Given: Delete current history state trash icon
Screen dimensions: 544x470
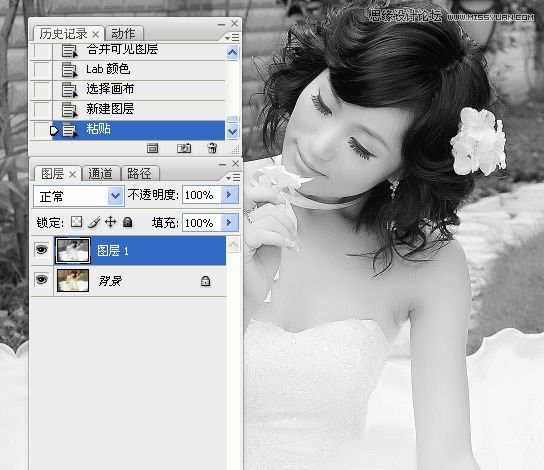Looking at the screenshot, I should point(212,148).
